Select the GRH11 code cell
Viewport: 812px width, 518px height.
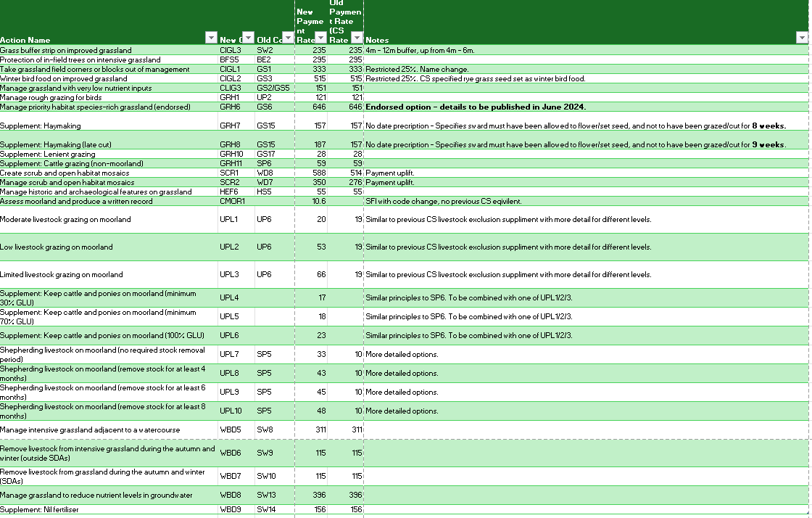[236, 163]
